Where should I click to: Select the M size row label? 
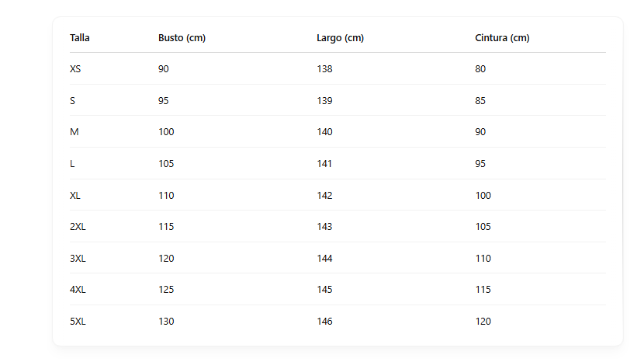(x=74, y=132)
